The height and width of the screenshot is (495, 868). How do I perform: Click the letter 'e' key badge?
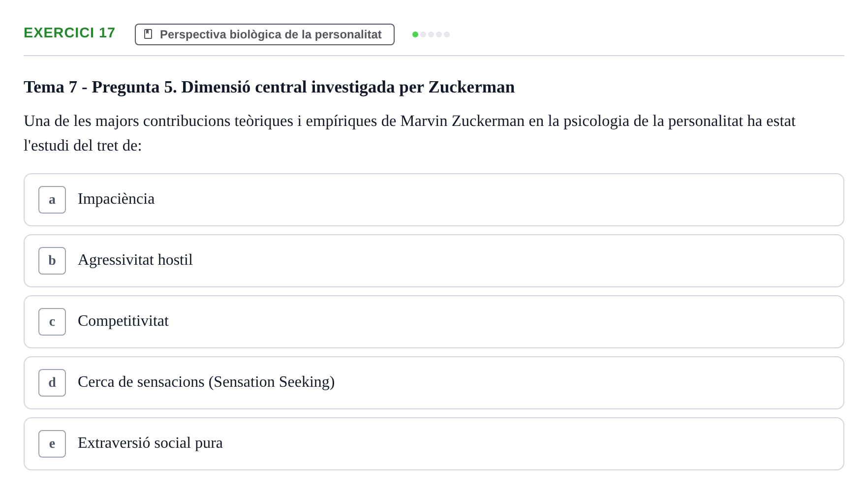point(52,444)
